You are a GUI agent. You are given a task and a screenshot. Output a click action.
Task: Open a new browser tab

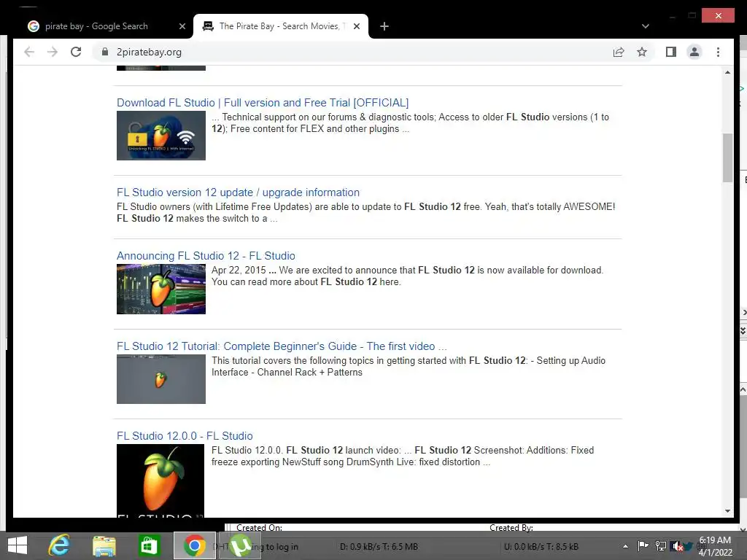click(384, 26)
